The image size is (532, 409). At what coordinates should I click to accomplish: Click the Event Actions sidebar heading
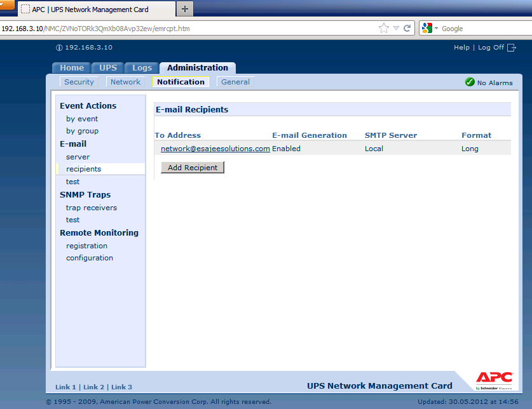(88, 106)
